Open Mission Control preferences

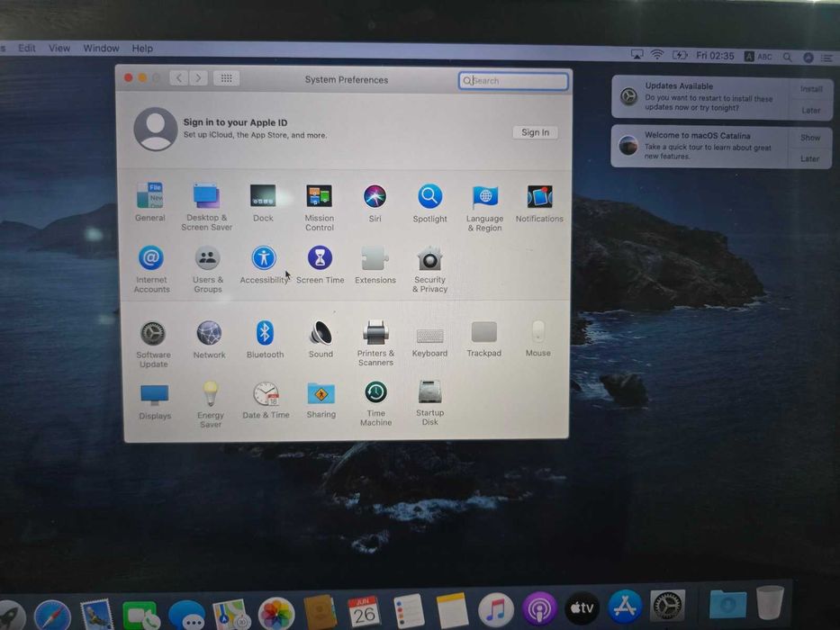coord(320,207)
